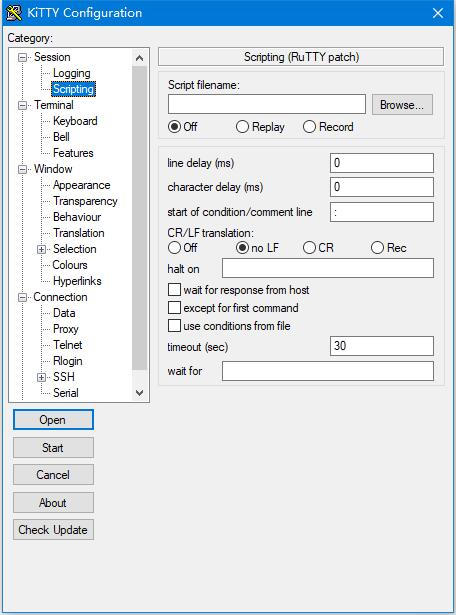
Task: Click the category tree scrollbar thumb
Action: (x=140, y=218)
